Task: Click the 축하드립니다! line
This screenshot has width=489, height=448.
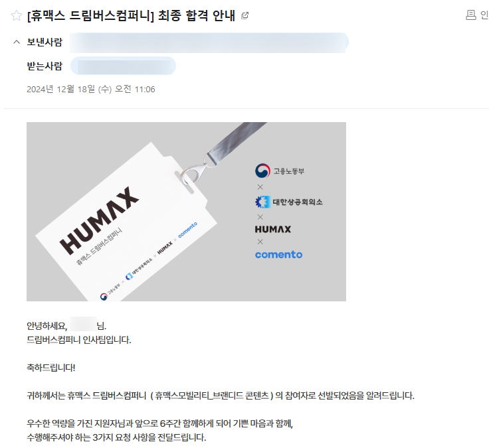Action: 51,368
